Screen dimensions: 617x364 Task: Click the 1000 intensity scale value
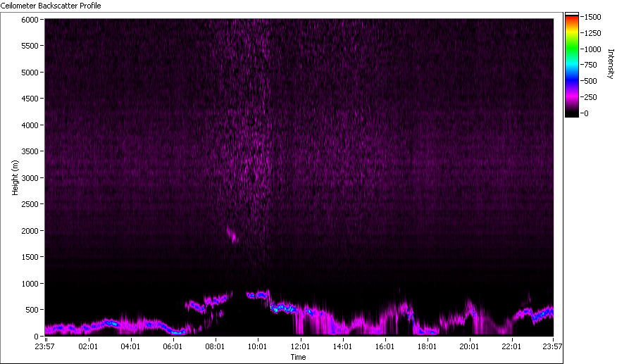(592, 49)
